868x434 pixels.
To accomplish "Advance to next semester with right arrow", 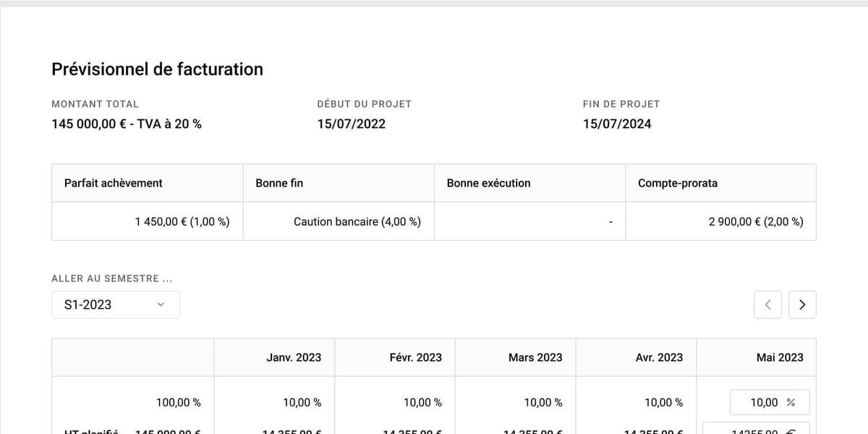I will (x=802, y=305).
